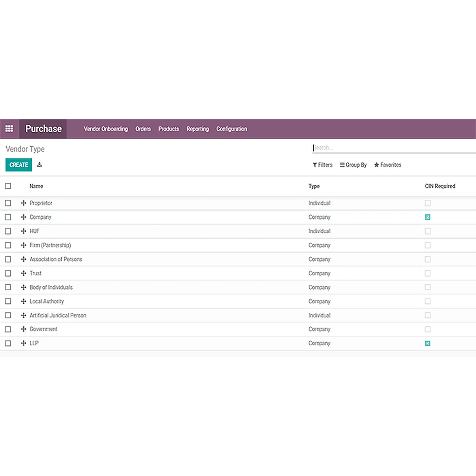Open the Trust vendor type record
Image resolution: width=476 pixels, height=476 pixels.
tap(35, 273)
